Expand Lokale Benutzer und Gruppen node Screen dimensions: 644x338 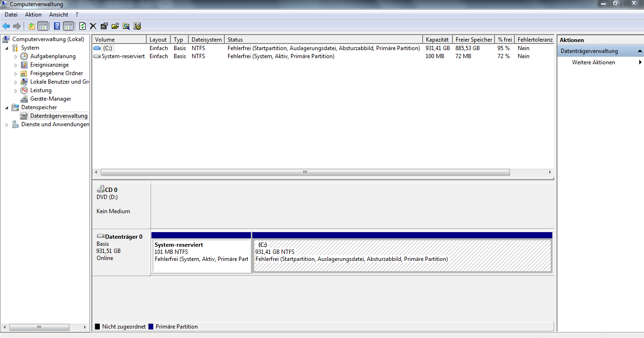[16, 82]
